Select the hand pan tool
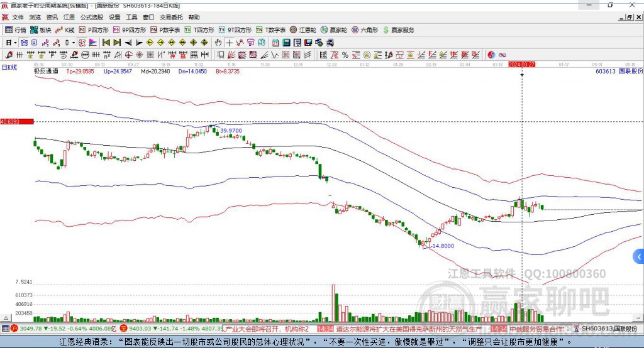Image resolution: width=644 pixels, height=348 pixels. point(218,43)
